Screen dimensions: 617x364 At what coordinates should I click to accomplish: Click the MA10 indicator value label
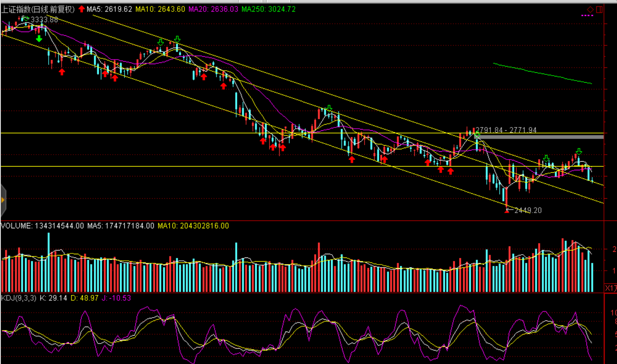160,9
